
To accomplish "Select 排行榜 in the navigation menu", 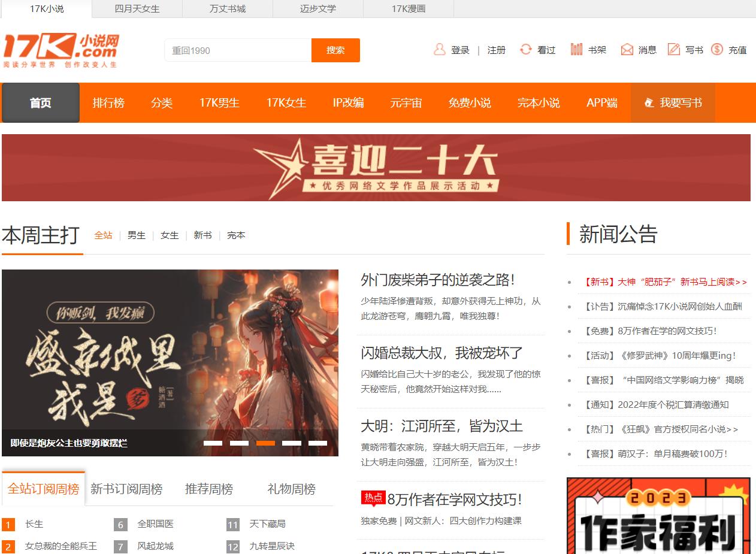I will pos(108,103).
